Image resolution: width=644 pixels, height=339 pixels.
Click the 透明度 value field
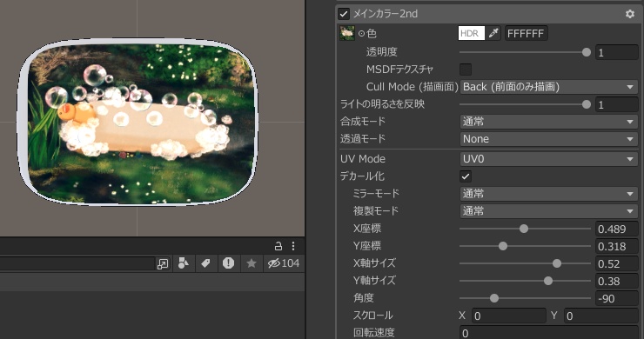coord(617,52)
